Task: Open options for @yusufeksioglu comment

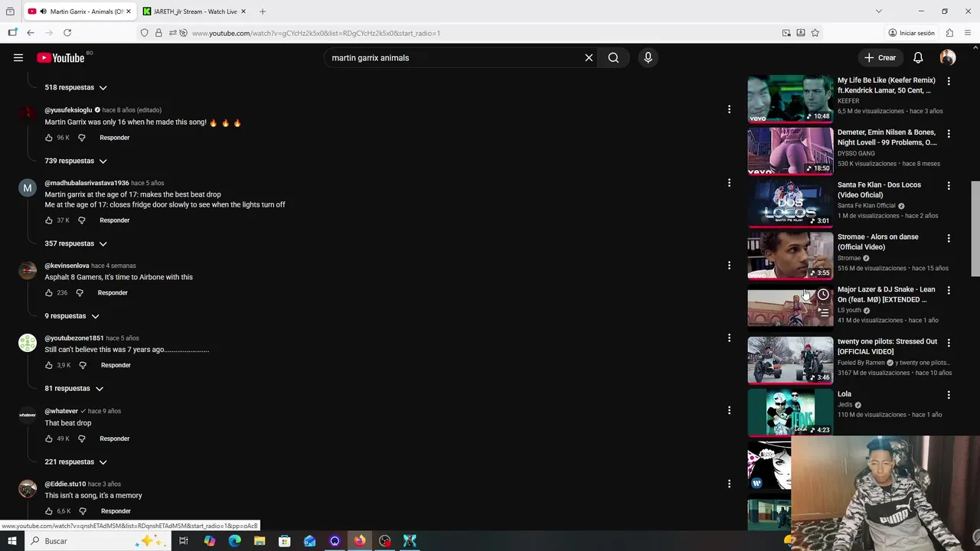Action: 729,109
